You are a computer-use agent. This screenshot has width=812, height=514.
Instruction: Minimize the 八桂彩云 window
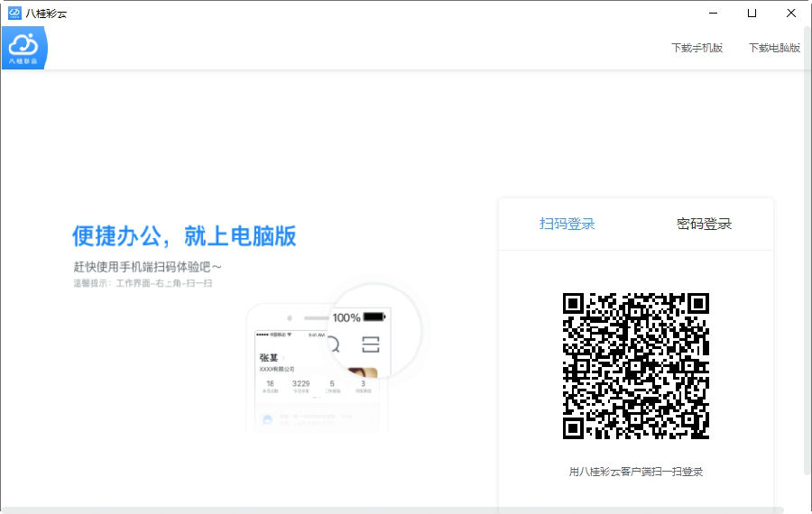(714, 13)
